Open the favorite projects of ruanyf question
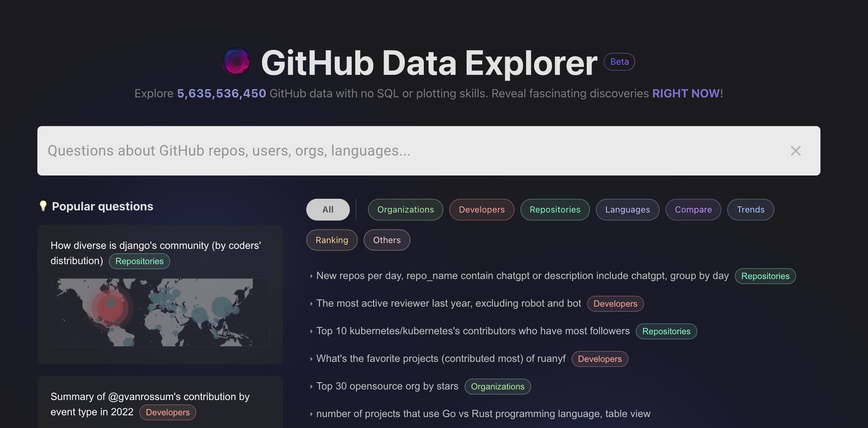Screen dimensions: 868x428 click(x=441, y=358)
